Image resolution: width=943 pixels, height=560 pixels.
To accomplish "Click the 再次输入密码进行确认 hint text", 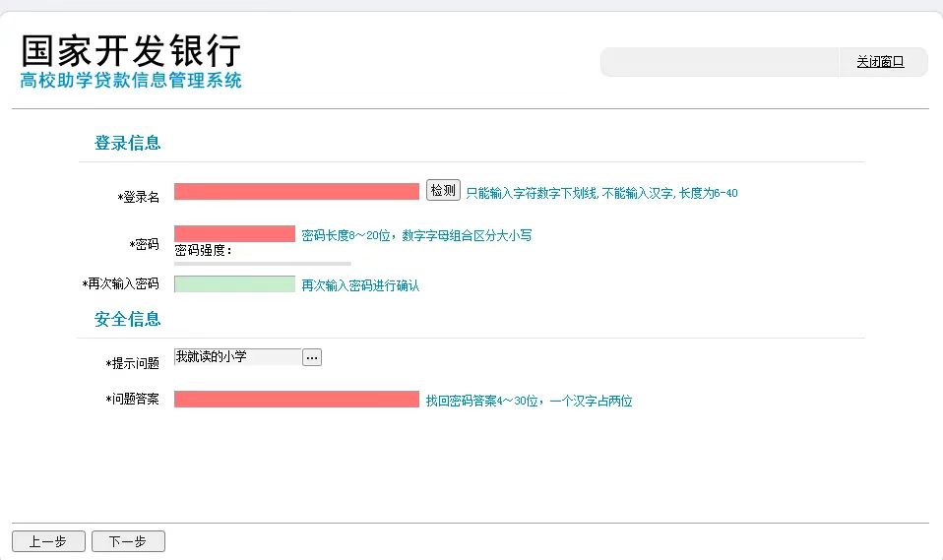I will pyautogui.click(x=360, y=285).
